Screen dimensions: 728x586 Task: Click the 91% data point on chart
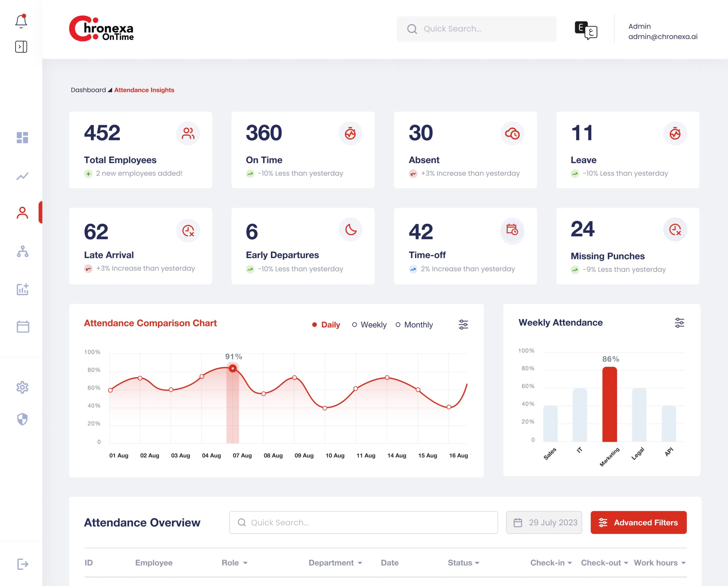[233, 368]
